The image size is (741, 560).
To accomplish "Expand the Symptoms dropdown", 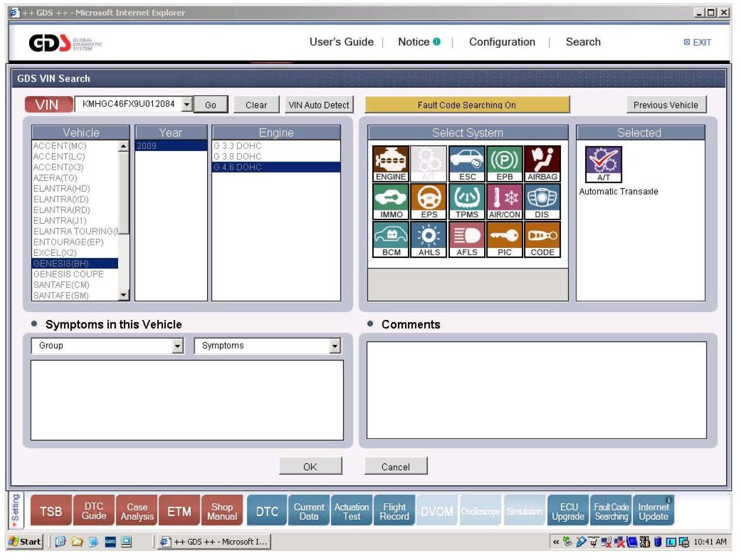I will click(x=335, y=346).
